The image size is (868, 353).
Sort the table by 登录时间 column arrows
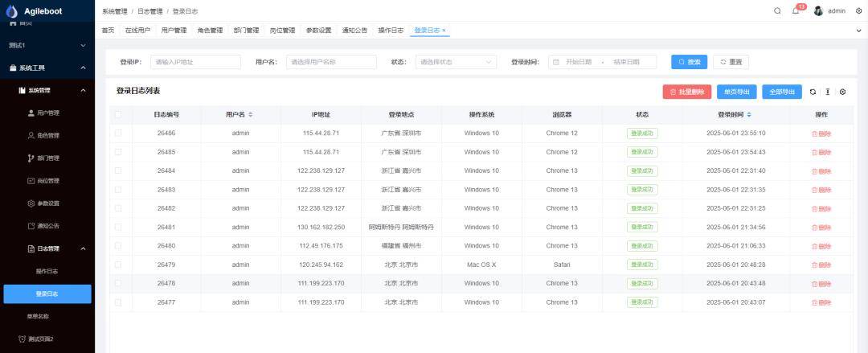(x=749, y=115)
